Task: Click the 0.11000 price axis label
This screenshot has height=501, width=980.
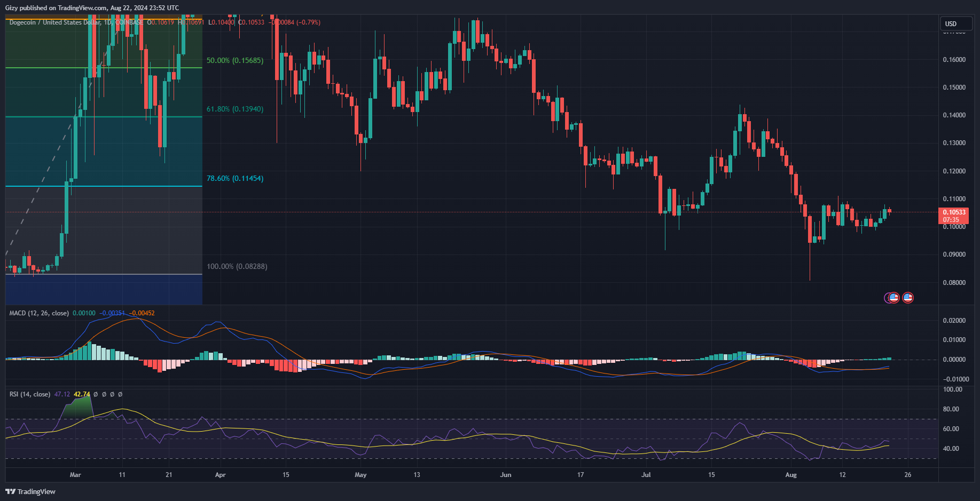Action: pyautogui.click(x=954, y=199)
